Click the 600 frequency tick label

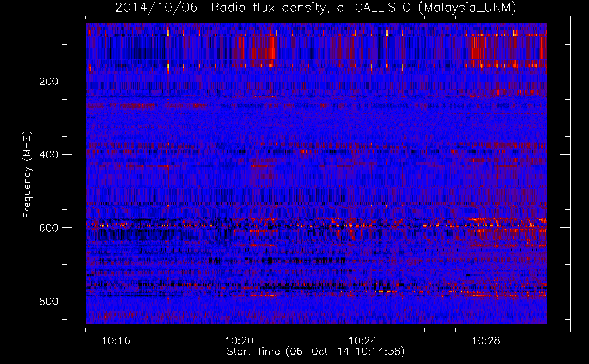[48, 228]
